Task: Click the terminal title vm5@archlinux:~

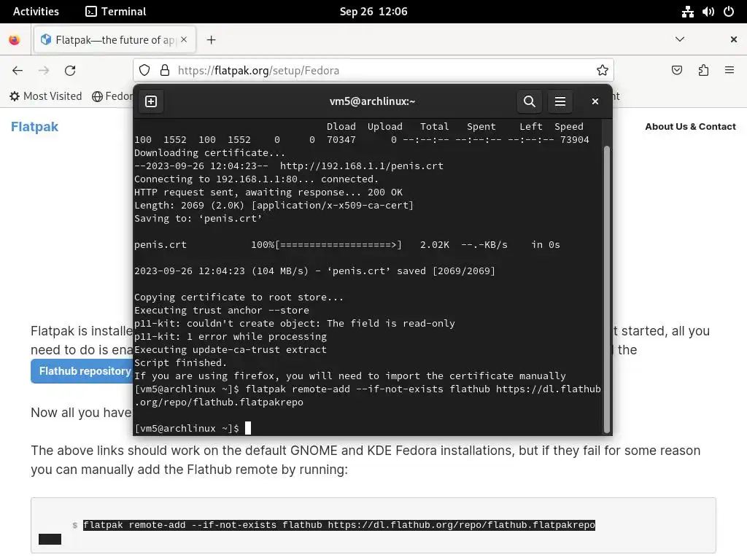Action: pyautogui.click(x=373, y=101)
